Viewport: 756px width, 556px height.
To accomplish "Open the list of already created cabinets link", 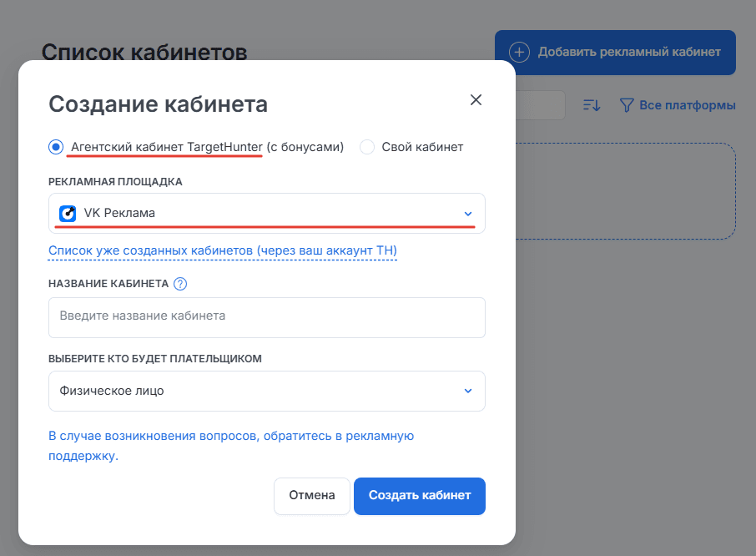I will [222, 250].
